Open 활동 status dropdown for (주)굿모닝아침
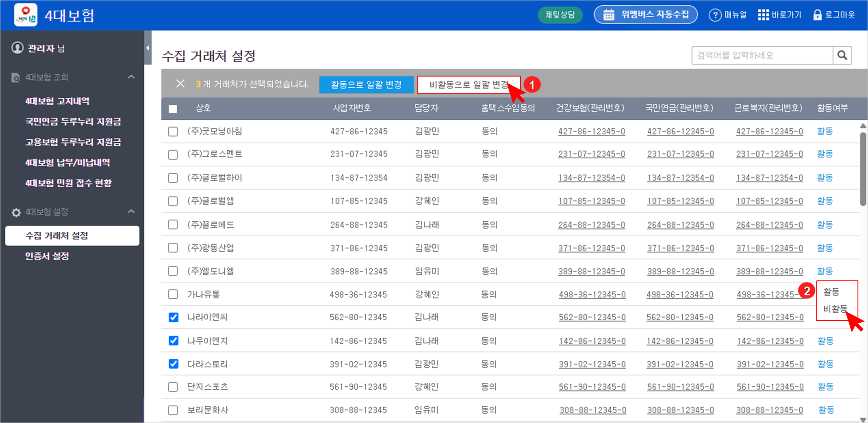This screenshot has height=423, width=868. click(825, 131)
